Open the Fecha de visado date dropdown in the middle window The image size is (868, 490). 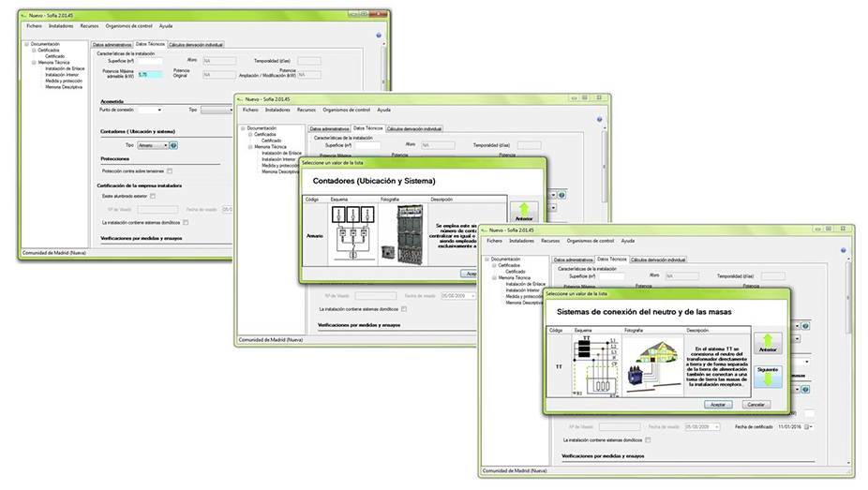click(x=457, y=296)
